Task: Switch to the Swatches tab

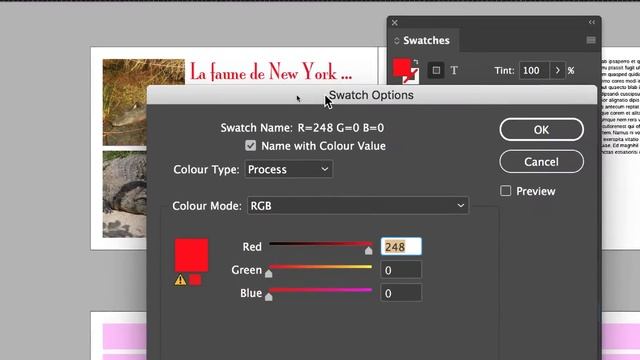Action: (426, 40)
